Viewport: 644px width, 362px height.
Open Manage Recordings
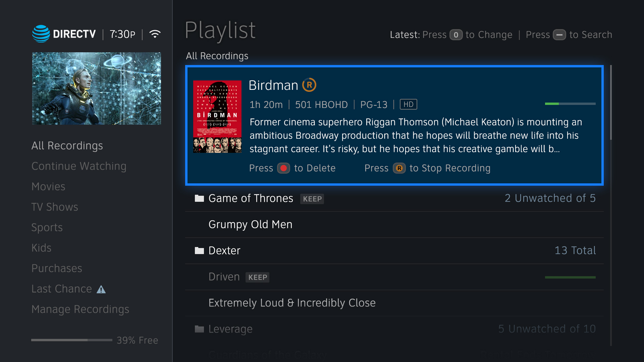[80, 309]
